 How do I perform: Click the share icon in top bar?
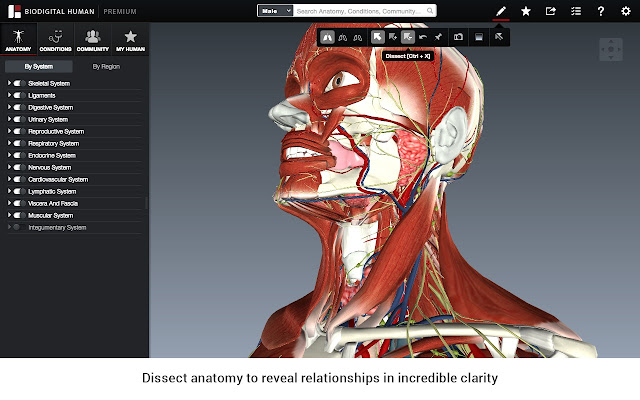tap(551, 11)
